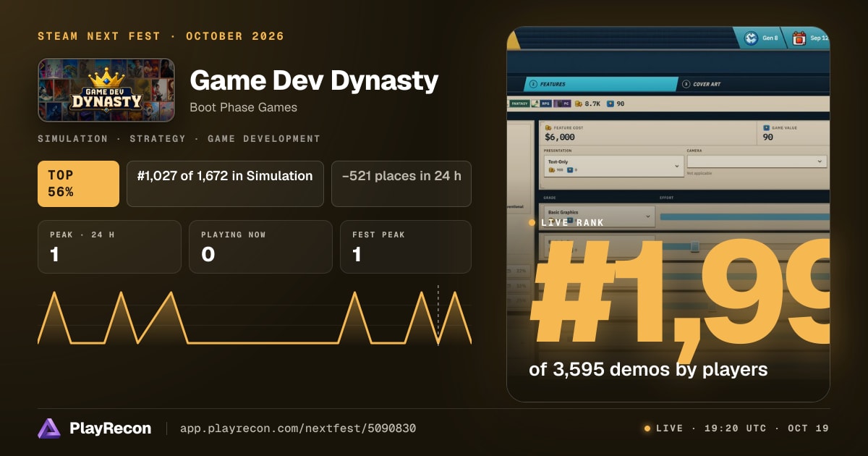Click the OCT 19 date in the footer
The height and width of the screenshot is (456, 868).
(x=809, y=428)
